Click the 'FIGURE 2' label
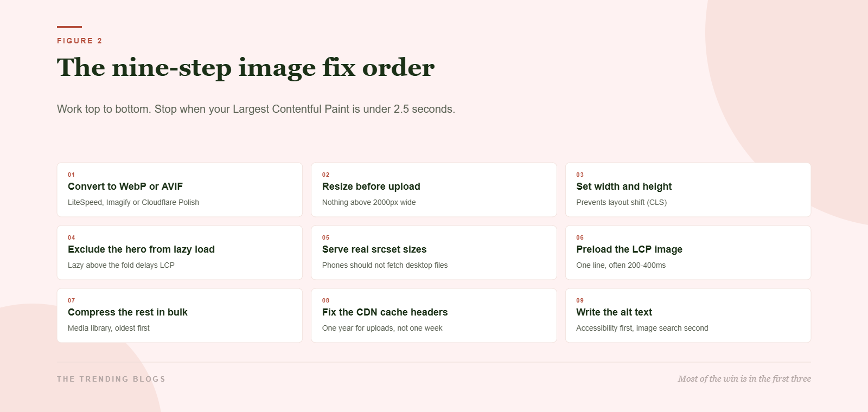 79,41
